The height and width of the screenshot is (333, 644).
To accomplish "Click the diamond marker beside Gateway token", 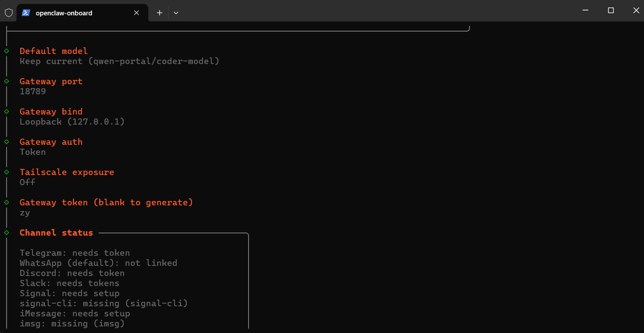I will coord(7,202).
